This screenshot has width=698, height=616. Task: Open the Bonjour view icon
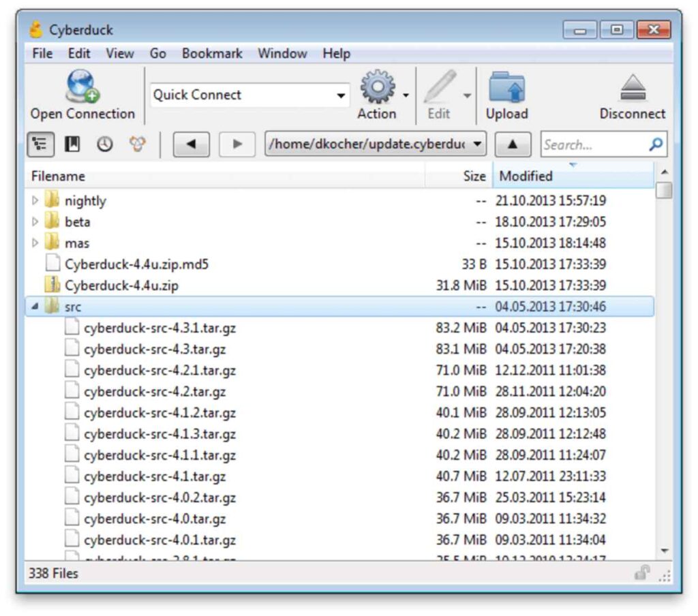pos(138,144)
